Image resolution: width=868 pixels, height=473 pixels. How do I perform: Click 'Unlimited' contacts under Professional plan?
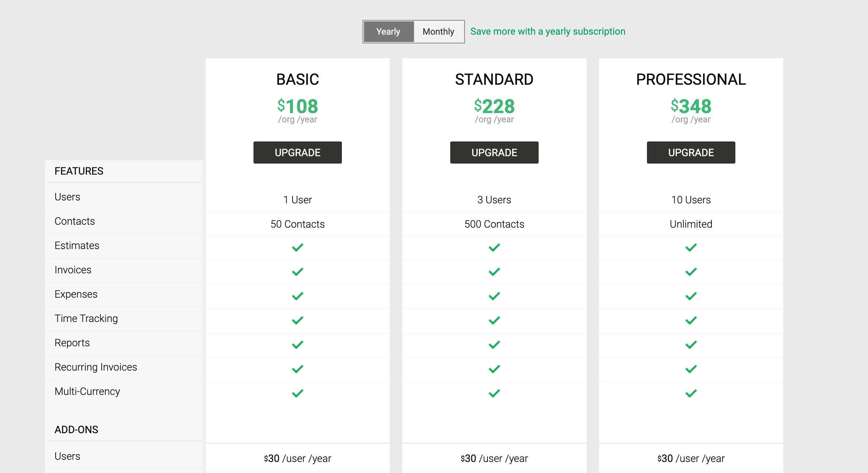[690, 224]
